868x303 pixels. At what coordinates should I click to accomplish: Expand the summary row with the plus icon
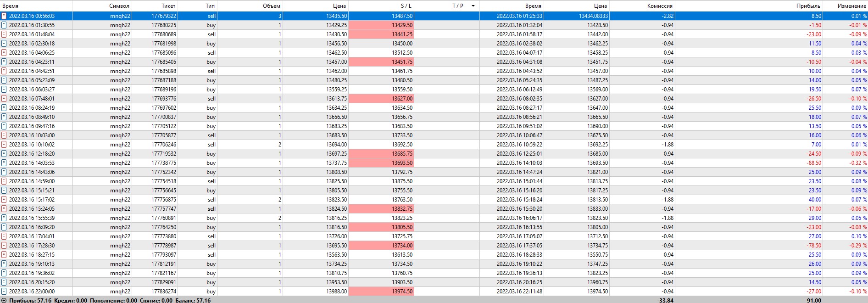4,300
